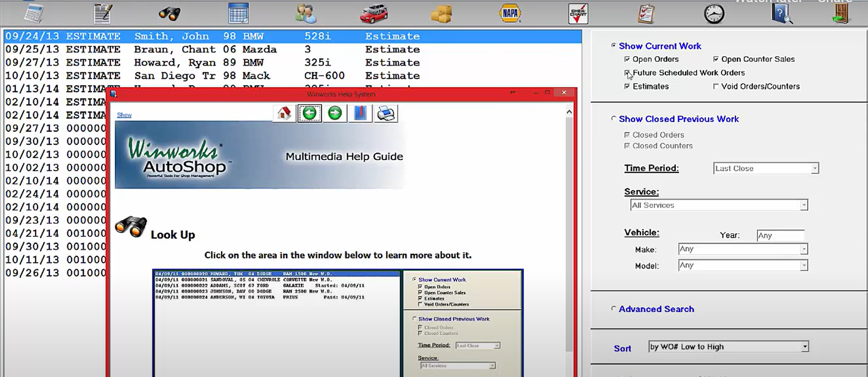Select Show Closed Previous Work radio button
This screenshot has width=868, height=377.
tap(614, 118)
